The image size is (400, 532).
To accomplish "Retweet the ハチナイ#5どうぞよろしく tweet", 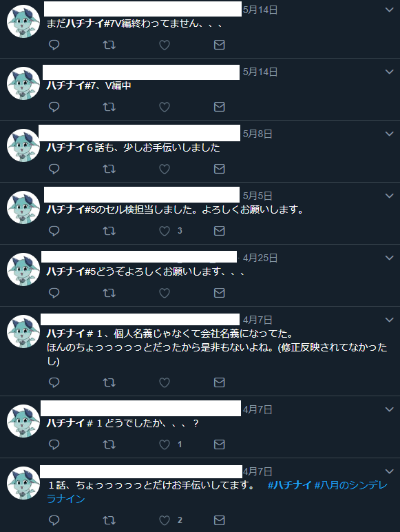I will [109, 293].
